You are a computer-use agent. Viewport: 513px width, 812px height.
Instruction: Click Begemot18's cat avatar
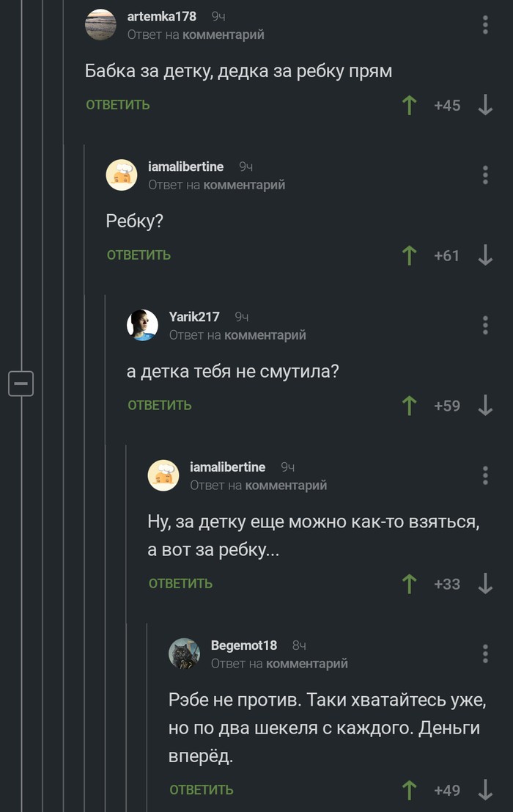[x=184, y=653]
